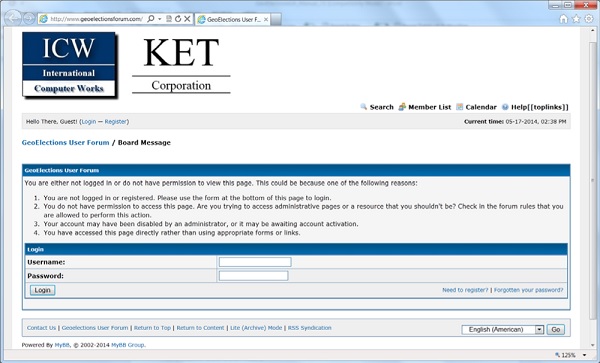Viewport: 600px width, 363px height.
Task: Open the Search link in top links
Action: 382,107
